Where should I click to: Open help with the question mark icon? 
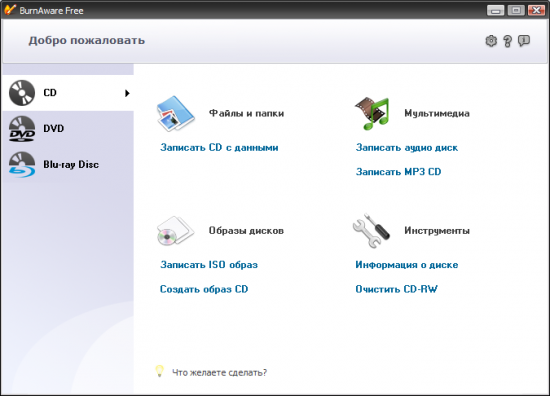pos(507,41)
